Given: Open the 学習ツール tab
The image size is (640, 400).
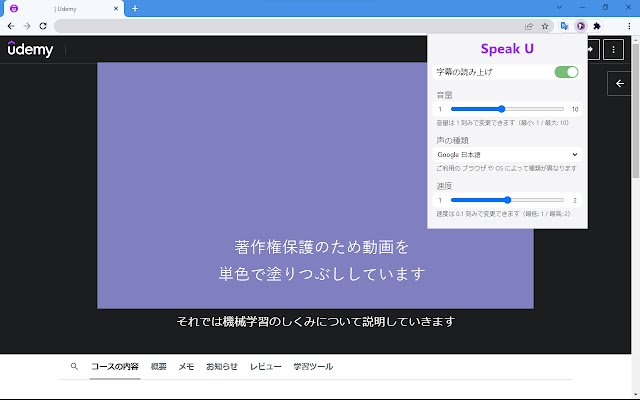Looking at the screenshot, I should [x=313, y=367].
